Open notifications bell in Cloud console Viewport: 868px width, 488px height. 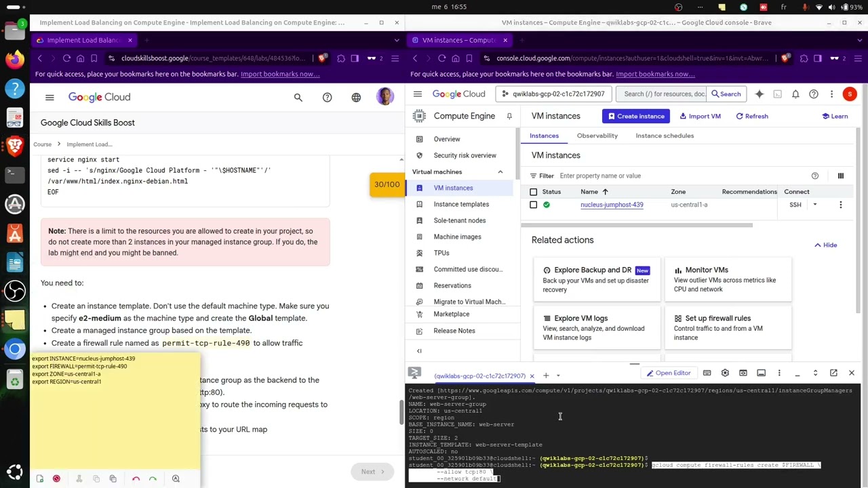tap(795, 94)
